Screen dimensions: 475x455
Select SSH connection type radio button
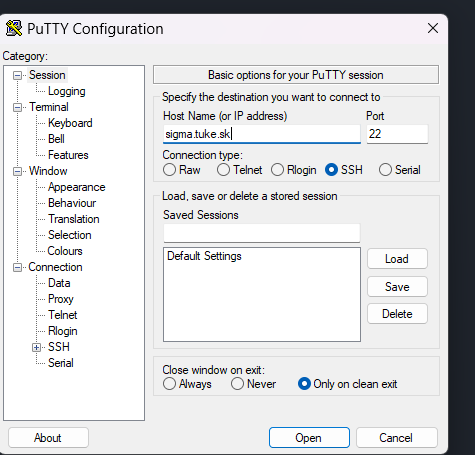(x=331, y=170)
